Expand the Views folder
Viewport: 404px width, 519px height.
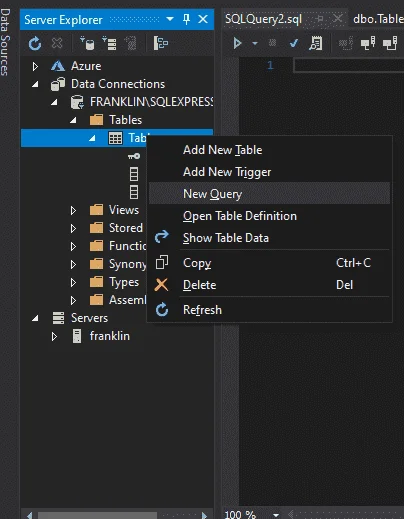pyautogui.click(x=73, y=211)
